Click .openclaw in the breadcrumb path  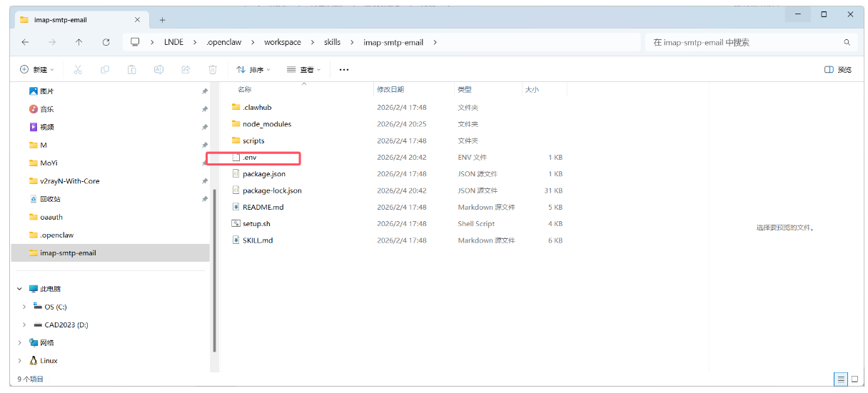[x=224, y=42]
